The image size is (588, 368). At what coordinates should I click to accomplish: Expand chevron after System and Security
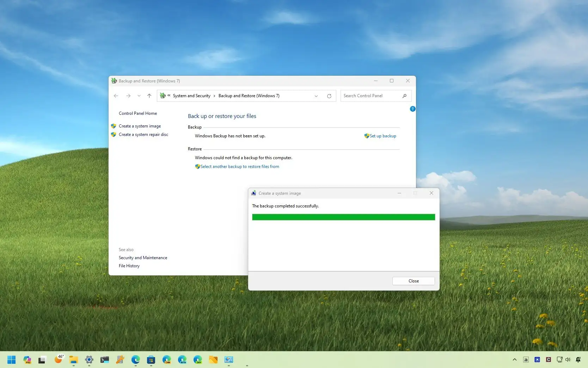point(214,96)
